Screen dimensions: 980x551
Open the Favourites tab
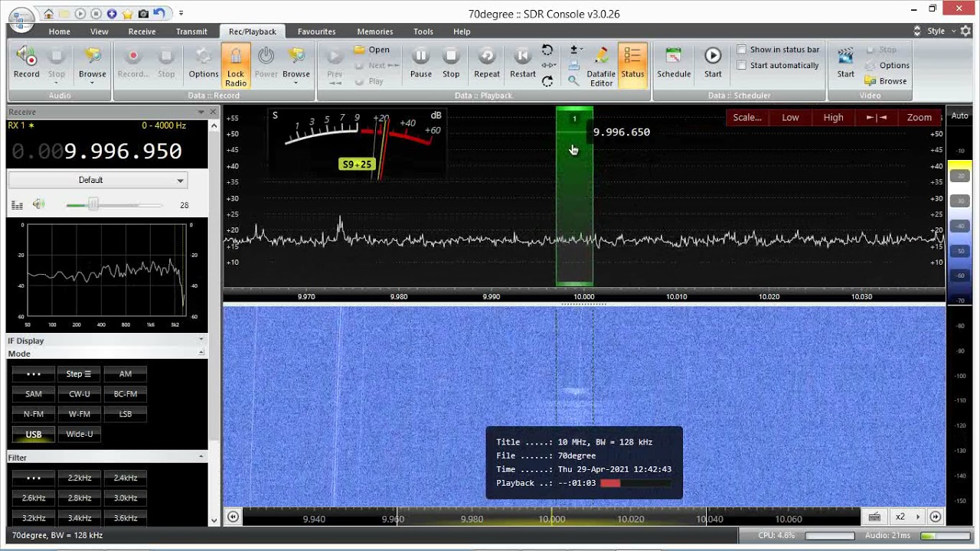(316, 31)
